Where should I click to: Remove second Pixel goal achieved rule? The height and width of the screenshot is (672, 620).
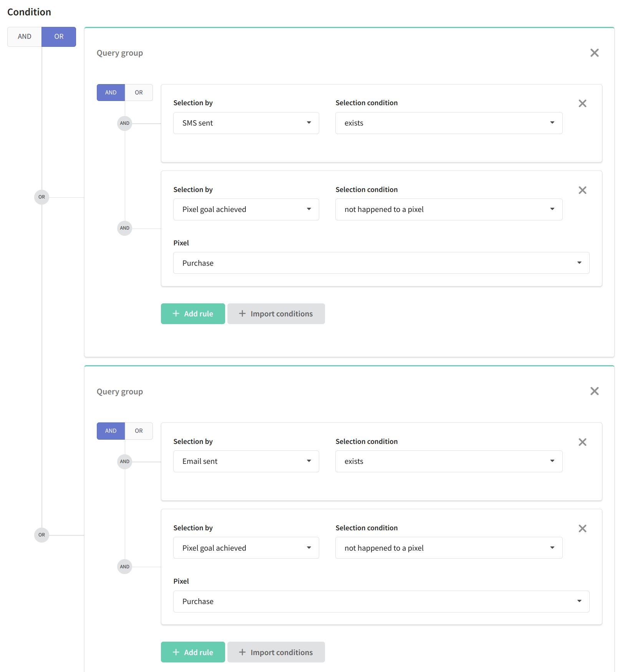[582, 528]
